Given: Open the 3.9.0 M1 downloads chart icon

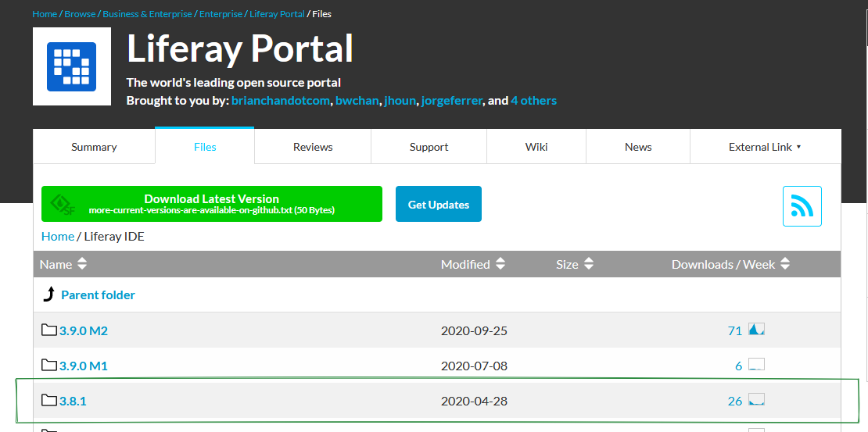Looking at the screenshot, I should [756, 365].
